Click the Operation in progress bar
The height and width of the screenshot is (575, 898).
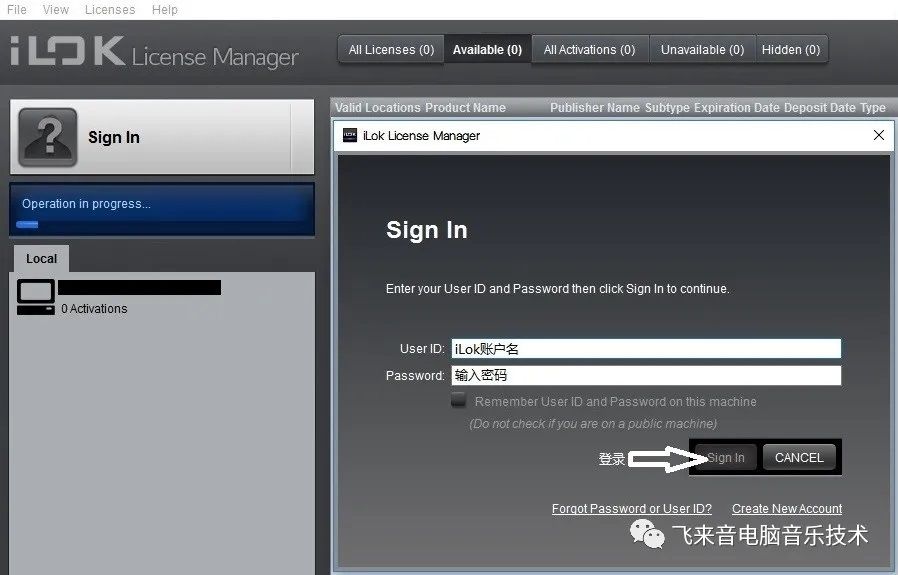pyautogui.click(x=162, y=210)
